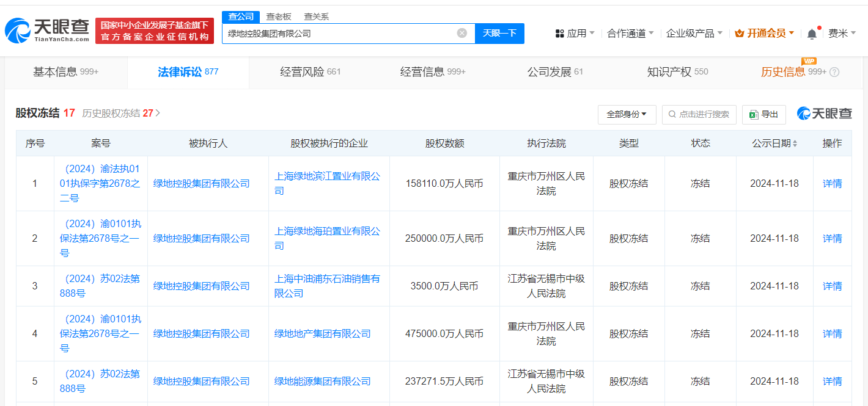Open the 应用 apps grid menu
Viewport: 868px width, 406px height.
pos(574,33)
